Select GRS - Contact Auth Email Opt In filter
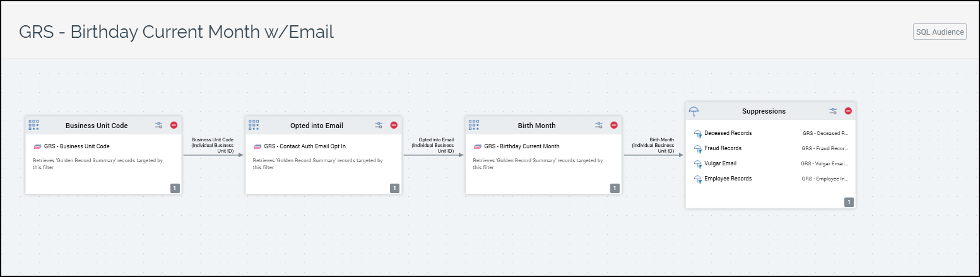The height and width of the screenshot is (277, 980). (304, 146)
